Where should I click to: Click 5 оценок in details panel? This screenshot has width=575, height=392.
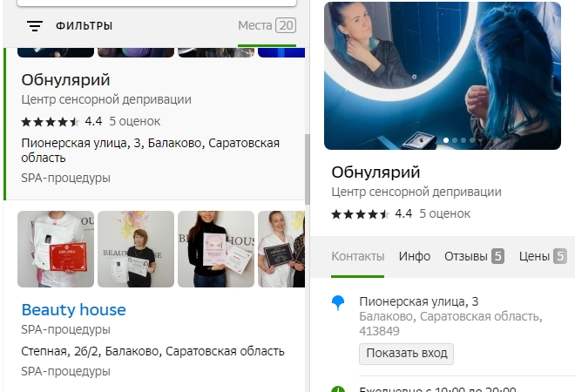coord(445,213)
